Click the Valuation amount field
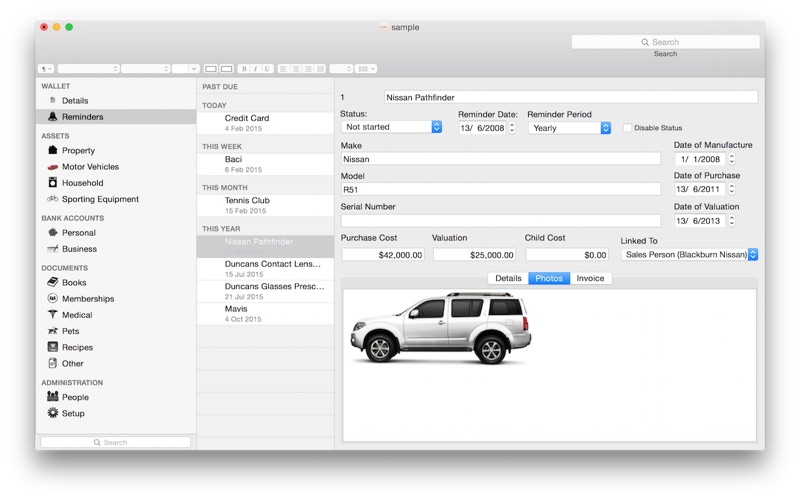The height and width of the screenshot is (500, 800). click(x=474, y=255)
